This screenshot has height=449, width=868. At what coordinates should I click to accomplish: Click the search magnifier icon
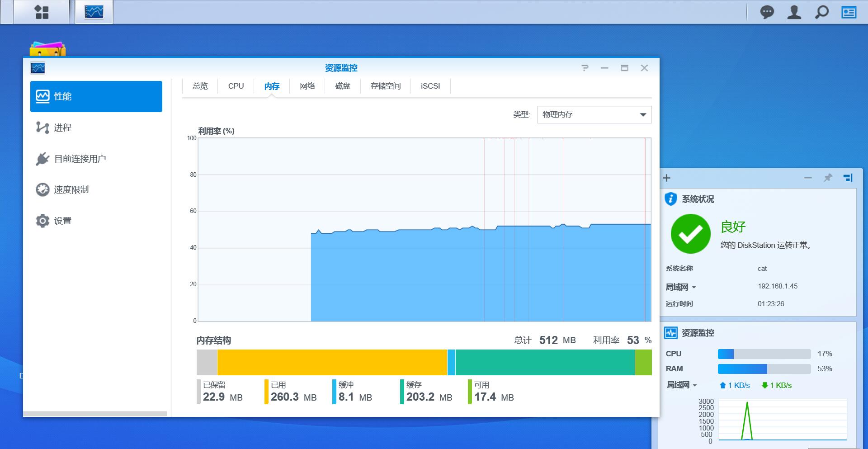[821, 12]
